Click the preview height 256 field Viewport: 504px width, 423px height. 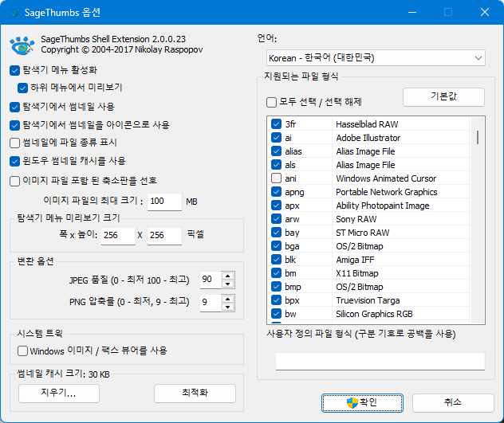[x=164, y=236]
